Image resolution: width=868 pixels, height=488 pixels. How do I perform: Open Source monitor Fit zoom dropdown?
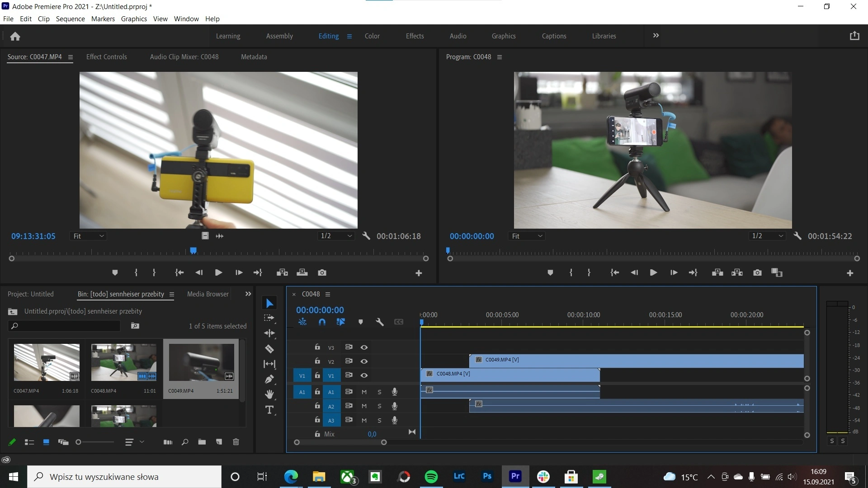(x=89, y=236)
